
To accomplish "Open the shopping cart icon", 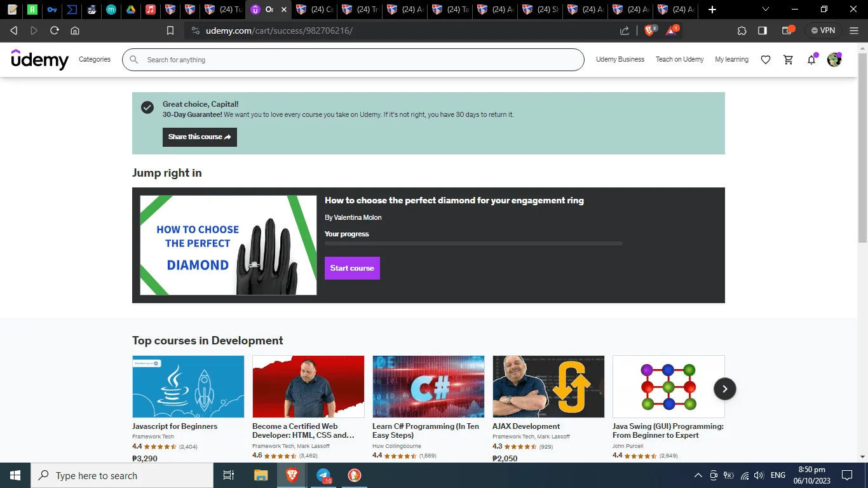I will click(x=789, y=60).
